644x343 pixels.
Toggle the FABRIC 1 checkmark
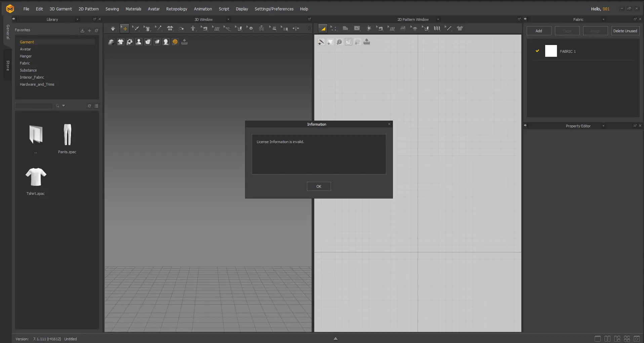[x=537, y=51]
